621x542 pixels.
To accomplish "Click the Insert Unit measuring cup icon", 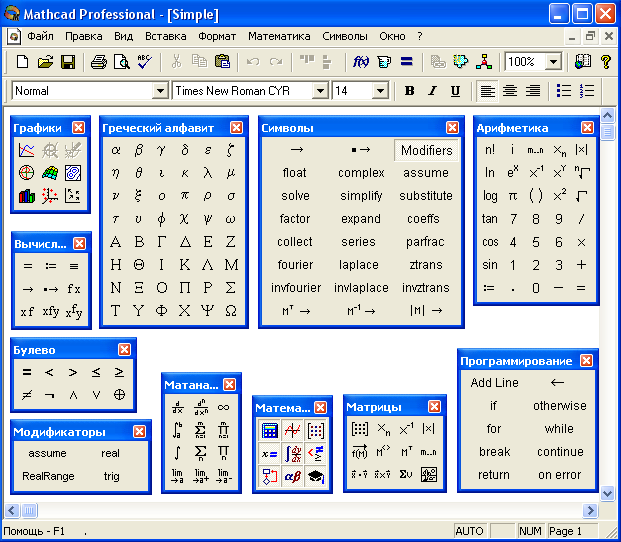I will coord(384,62).
